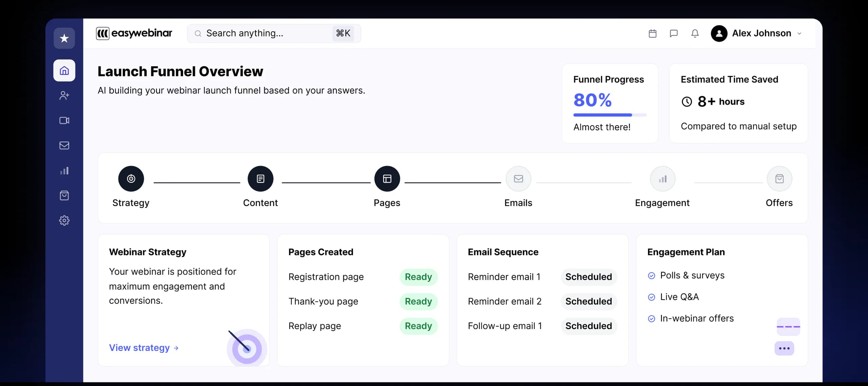
Task: Click the Engagement Plan card title
Action: [x=686, y=252]
